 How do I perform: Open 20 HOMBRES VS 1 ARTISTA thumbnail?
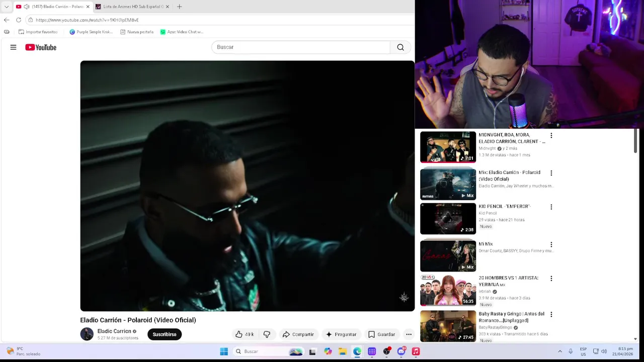tap(448, 290)
